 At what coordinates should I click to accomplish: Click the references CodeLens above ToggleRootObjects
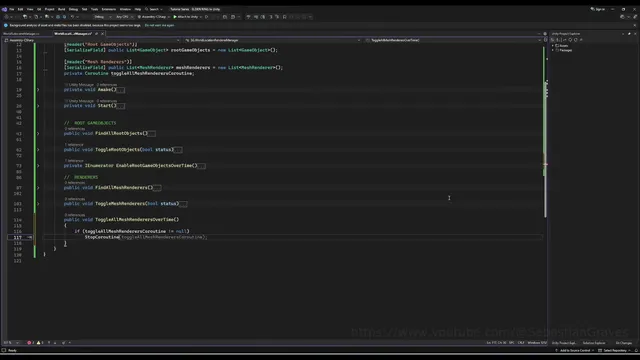74,144
